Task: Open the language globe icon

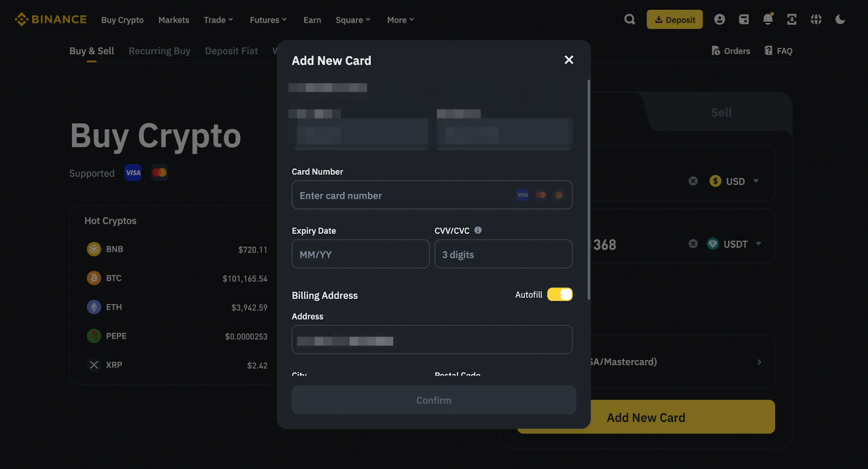Action: (x=815, y=19)
